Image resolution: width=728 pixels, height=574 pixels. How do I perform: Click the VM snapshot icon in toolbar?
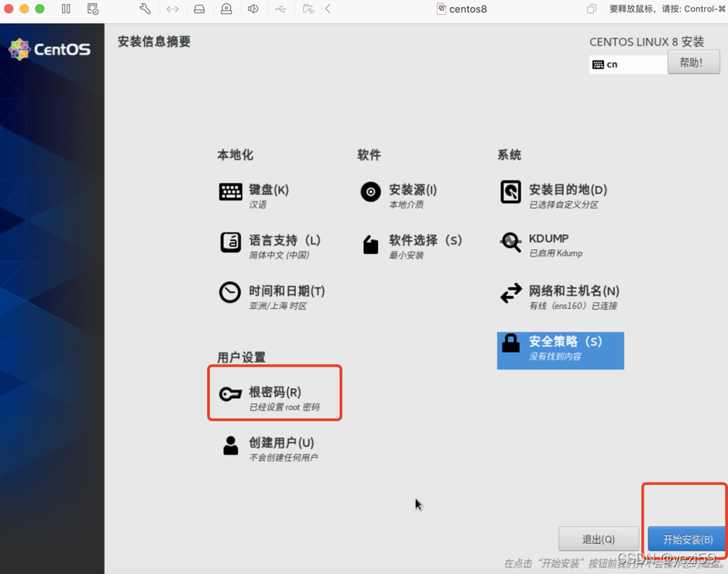pyautogui.click(x=93, y=9)
